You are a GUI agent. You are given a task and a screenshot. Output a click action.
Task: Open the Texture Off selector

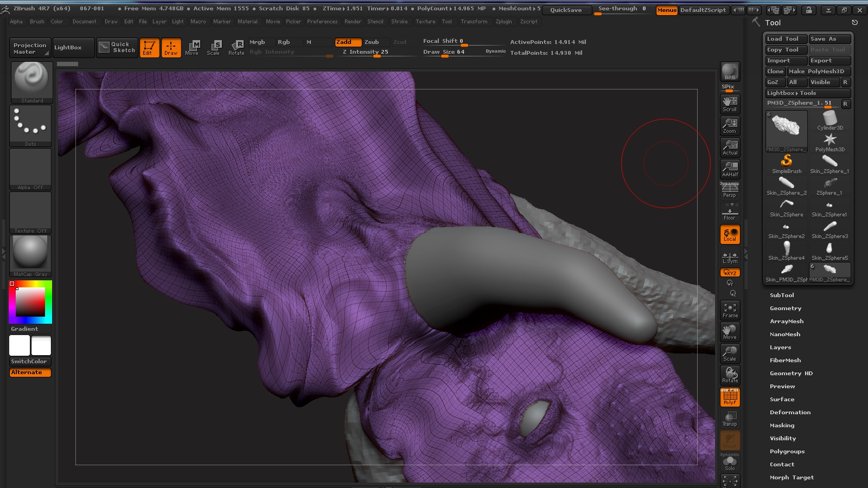[x=30, y=213]
